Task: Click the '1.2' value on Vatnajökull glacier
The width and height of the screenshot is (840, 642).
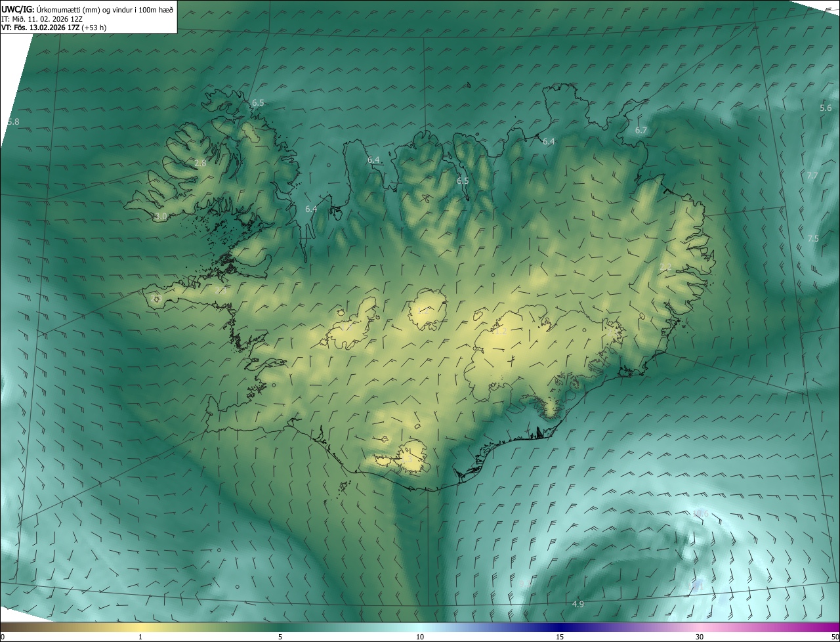Action: point(501,332)
